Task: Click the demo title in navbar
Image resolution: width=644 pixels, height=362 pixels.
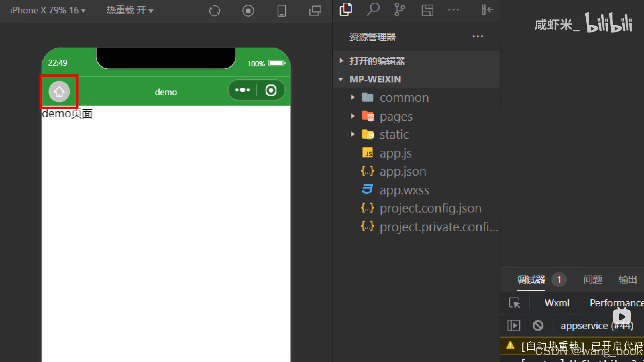Action: 166,92
